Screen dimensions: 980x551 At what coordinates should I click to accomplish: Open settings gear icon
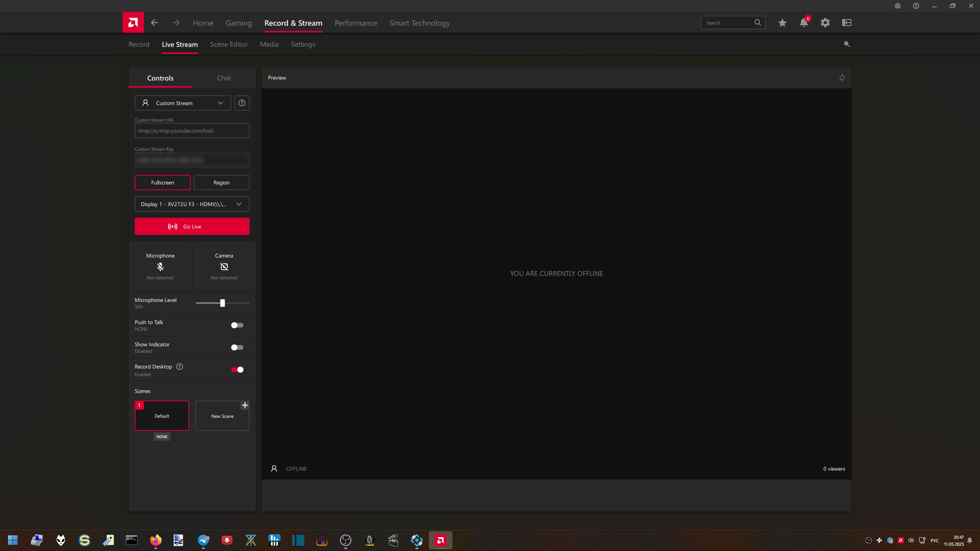(825, 23)
